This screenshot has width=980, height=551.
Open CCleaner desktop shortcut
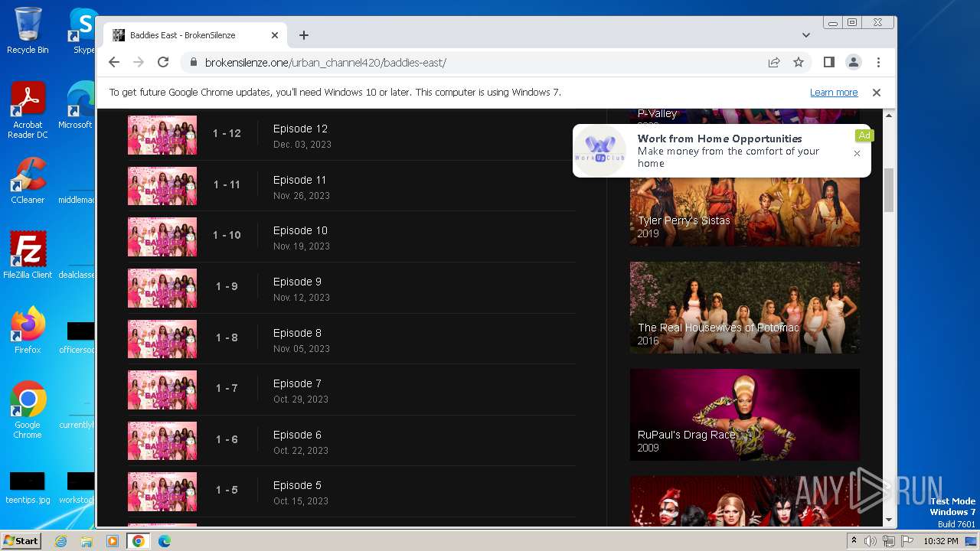point(28,181)
